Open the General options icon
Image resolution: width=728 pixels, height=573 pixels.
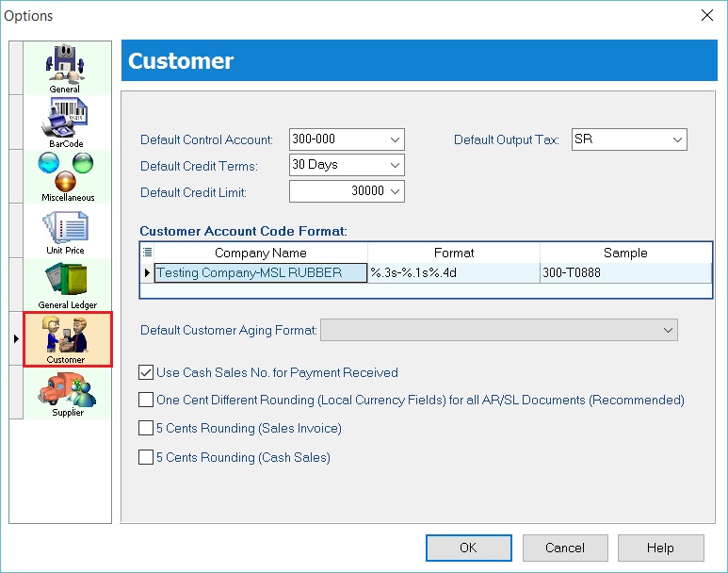tap(65, 68)
